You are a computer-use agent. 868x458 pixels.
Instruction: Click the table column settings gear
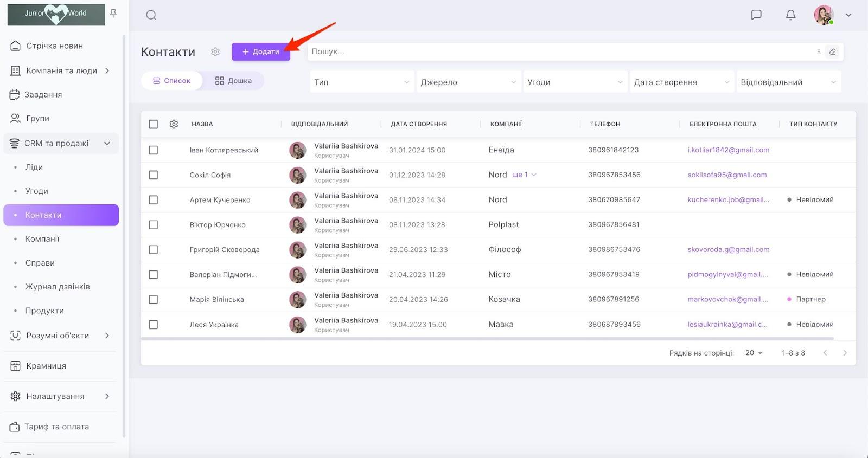[x=174, y=124]
